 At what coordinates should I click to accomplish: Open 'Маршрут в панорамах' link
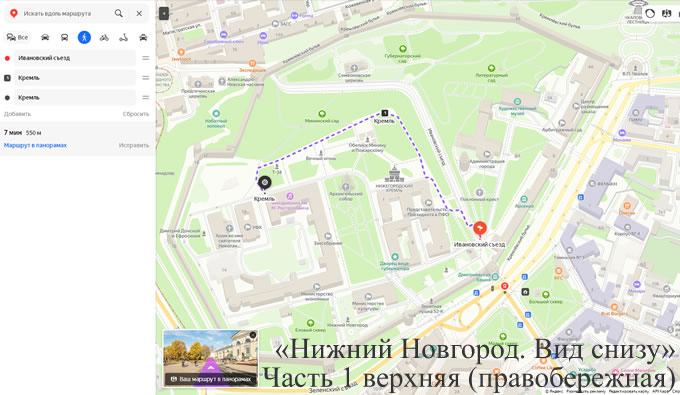(35, 145)
